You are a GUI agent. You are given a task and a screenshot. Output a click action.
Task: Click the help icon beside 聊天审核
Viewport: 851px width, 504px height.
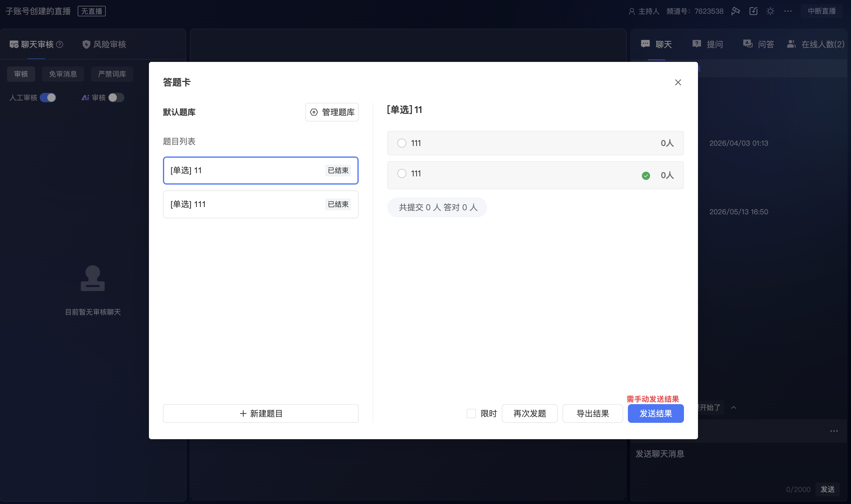60,44
